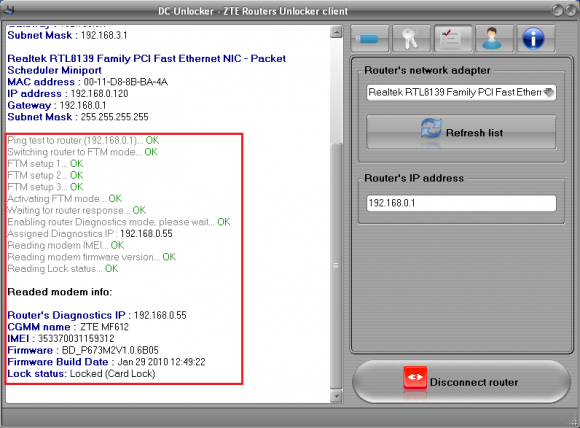Viewport: 580px width, 428px height.
Task: Click the CGMM name ZTE MF612 line
Action: 68,327
